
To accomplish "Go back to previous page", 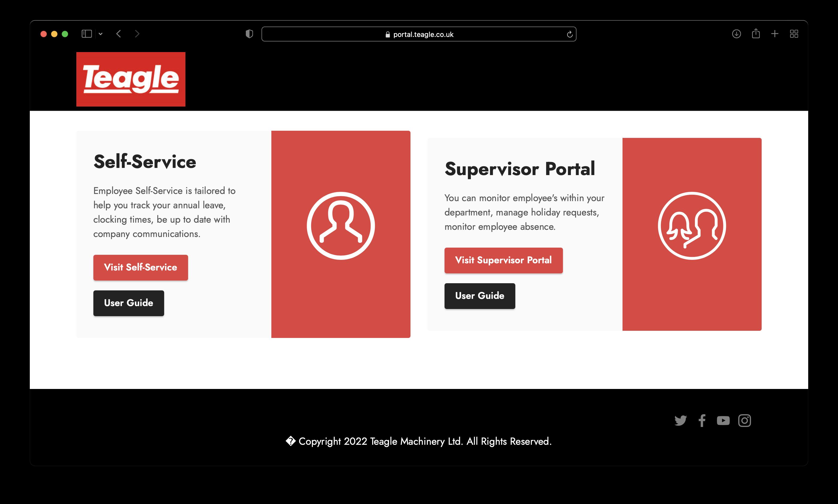I will (119, 34).
